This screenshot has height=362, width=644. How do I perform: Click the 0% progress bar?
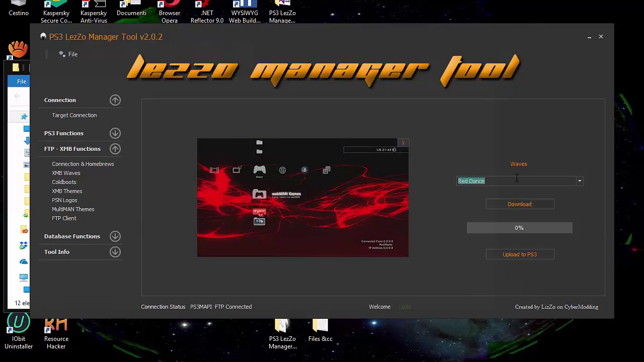pos(519,228)
